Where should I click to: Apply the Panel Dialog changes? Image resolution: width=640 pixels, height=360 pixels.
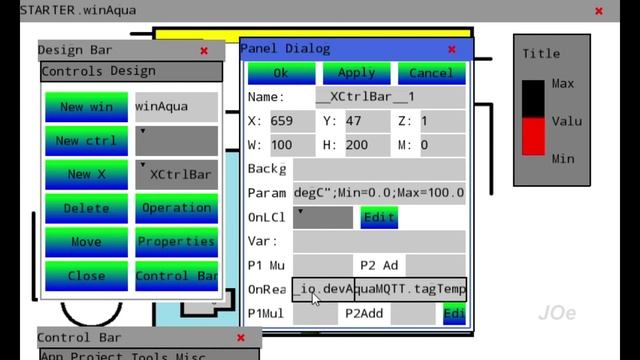point(356,73)
